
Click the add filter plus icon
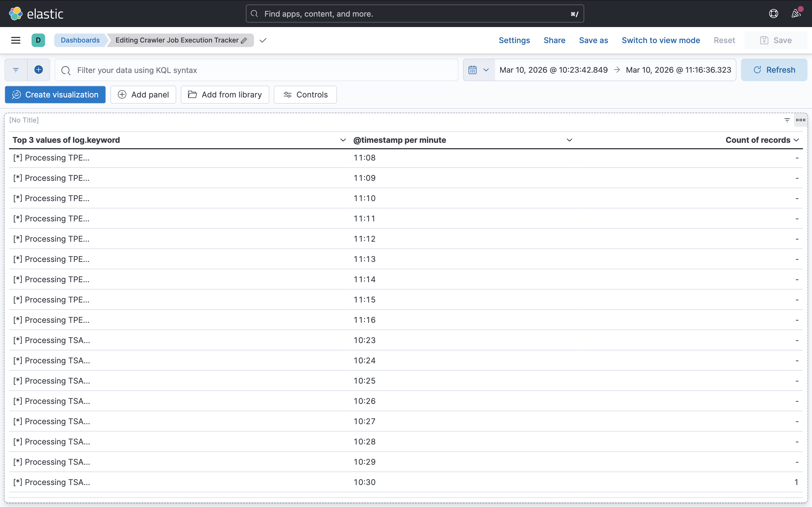click(x=39, y=70)
